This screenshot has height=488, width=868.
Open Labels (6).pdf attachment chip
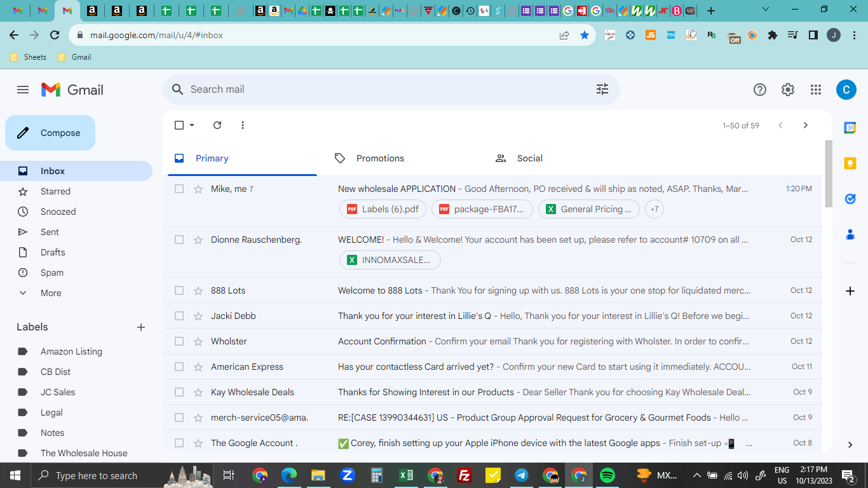pyautogui.click(x=383, y=209)
